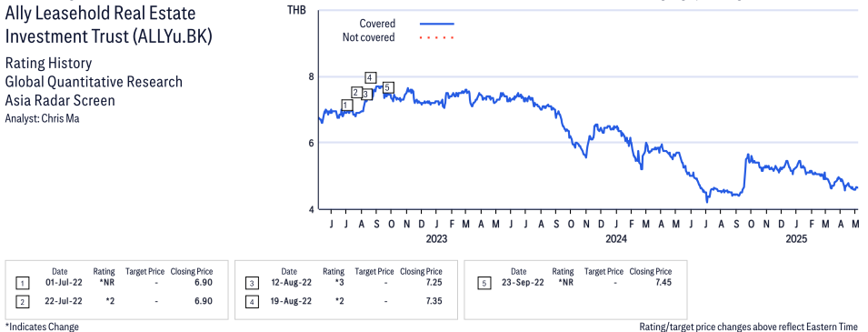Viewport: 868px width, 332px height.
Task: Click the THB axis unit label
Action: coord(296,9)
